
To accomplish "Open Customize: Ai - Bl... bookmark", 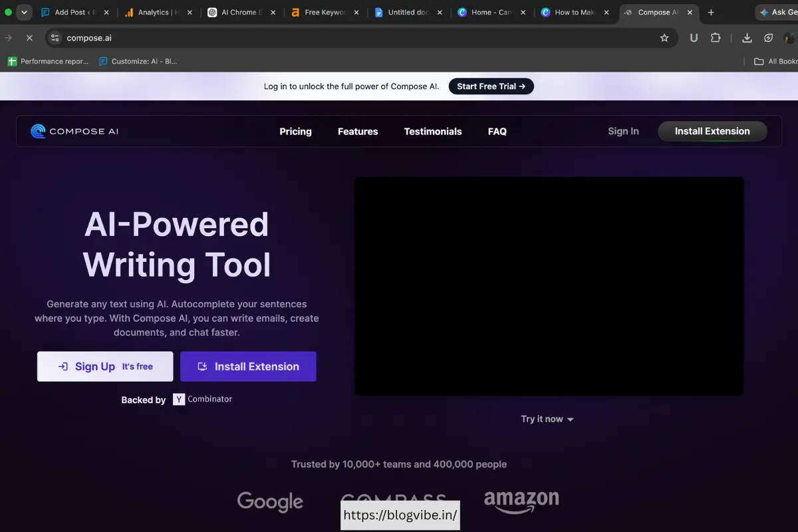I will coord(138,61).
